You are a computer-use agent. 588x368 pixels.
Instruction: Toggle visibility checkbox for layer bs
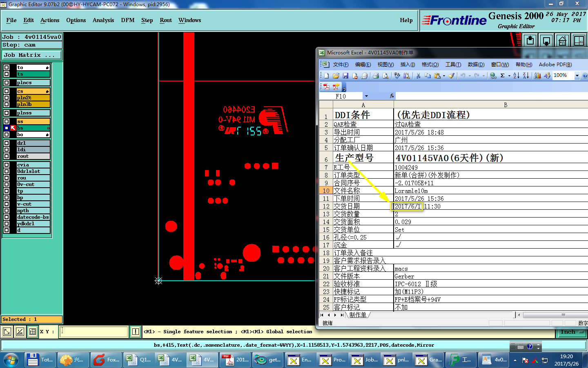[x=7, y=128]
